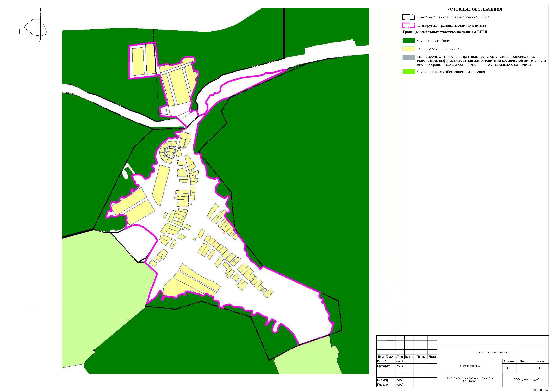Click the magenta planned-boundary legend symbol
Viewport: 554px width, 392px height.
click(408, 25)
